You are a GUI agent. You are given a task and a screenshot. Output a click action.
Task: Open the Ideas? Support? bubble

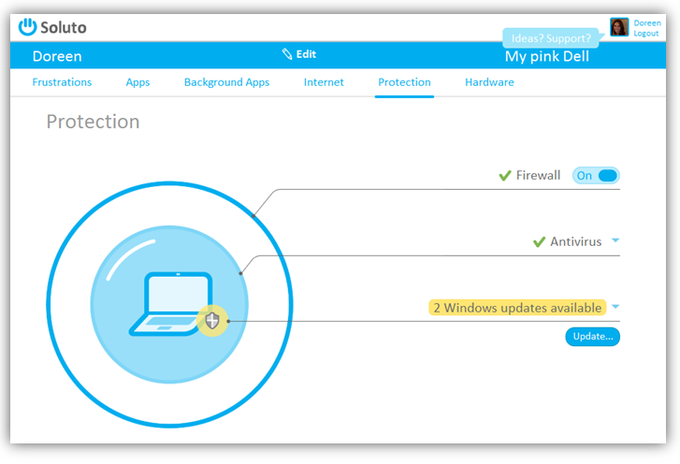click(x=551, y=38)
